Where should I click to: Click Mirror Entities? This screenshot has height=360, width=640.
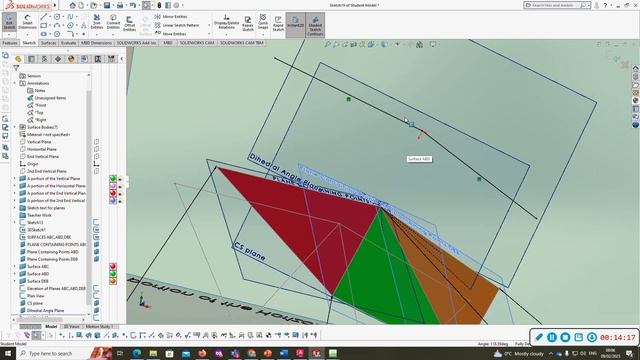[x=171, y=17]
